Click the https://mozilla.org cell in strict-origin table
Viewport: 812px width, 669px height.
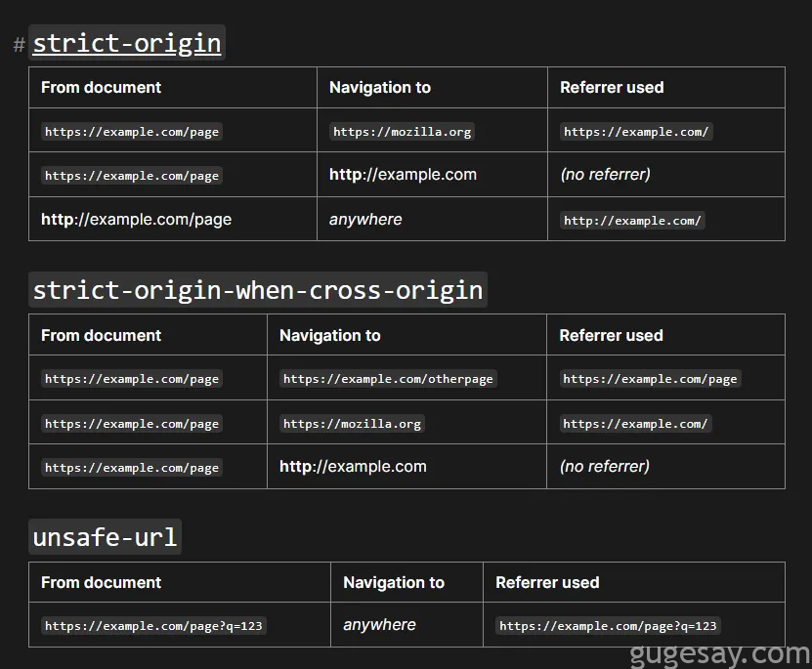pyautogui.click(x=403, y=132)
